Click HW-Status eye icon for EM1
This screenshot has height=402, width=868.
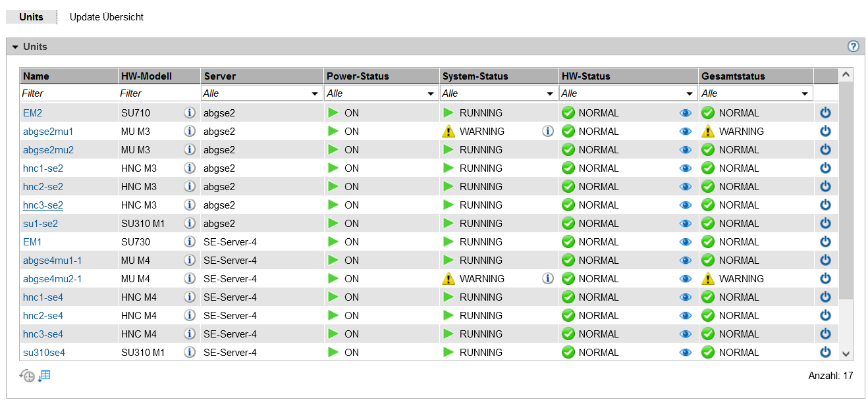click(686, 241)
